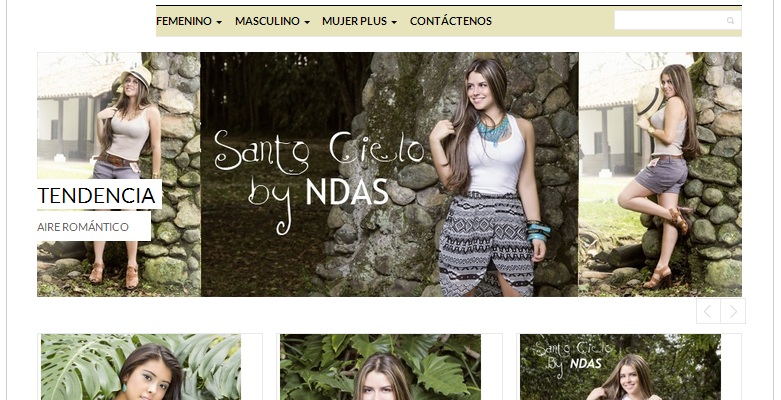
Task: Go to the previous carousel slide arrow
Action: click(708, 311)
